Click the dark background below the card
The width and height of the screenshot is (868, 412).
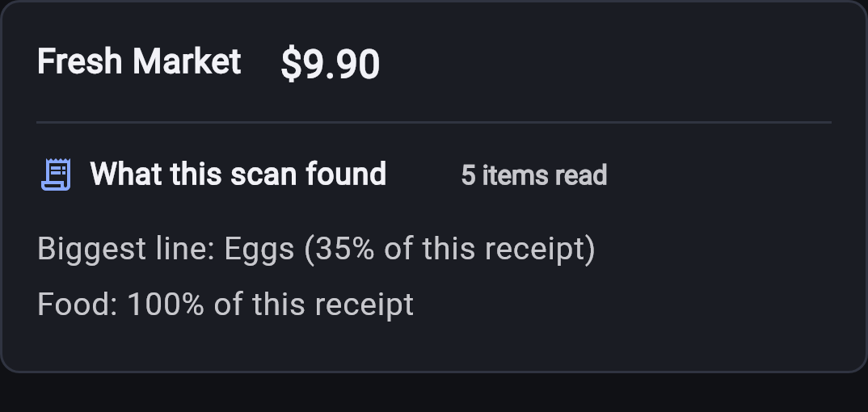pyautogui.click(x=434, y=393)
